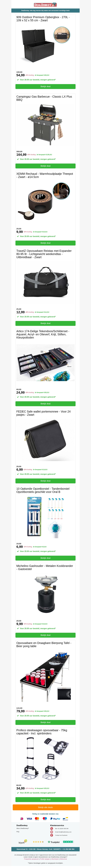
Task: Click Bekijk deal for Campingaz Barbecue
Action: pos(45,166)
